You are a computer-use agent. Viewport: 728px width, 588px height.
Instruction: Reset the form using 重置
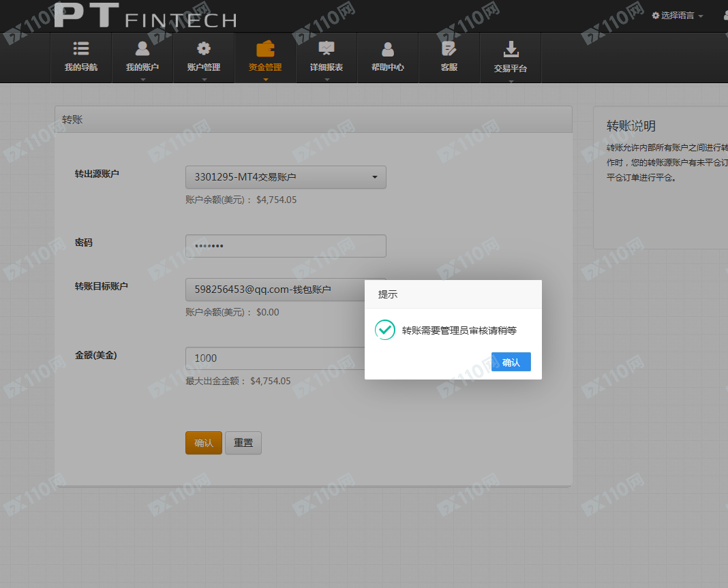tap(243, 442)
